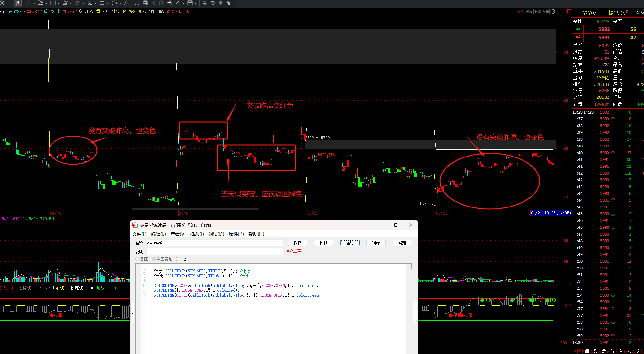Click the circle dot icon beside 白糖2505
The image size is (644, 354).
[638, 12]
